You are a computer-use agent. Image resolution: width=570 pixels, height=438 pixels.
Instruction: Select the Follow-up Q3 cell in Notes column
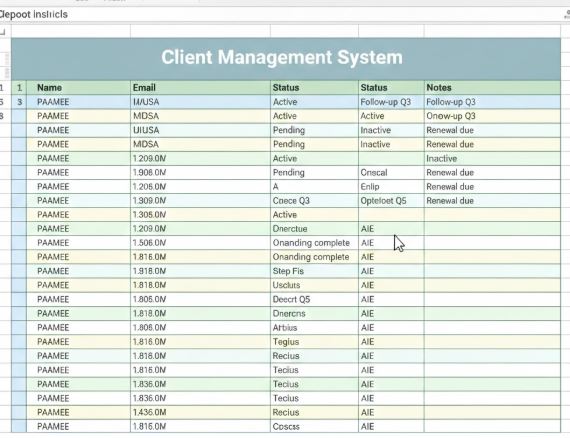pyautogui.click(x=492, y=102)
